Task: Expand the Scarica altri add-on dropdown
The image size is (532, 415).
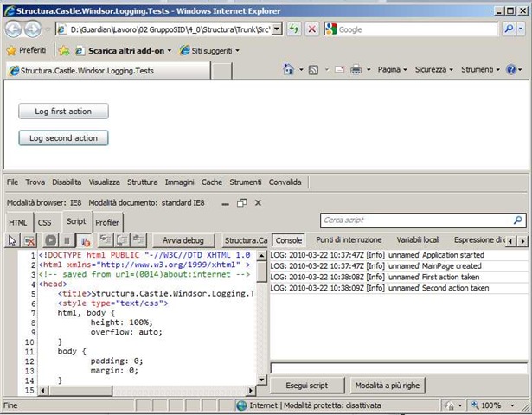Action: coord(170,51)
